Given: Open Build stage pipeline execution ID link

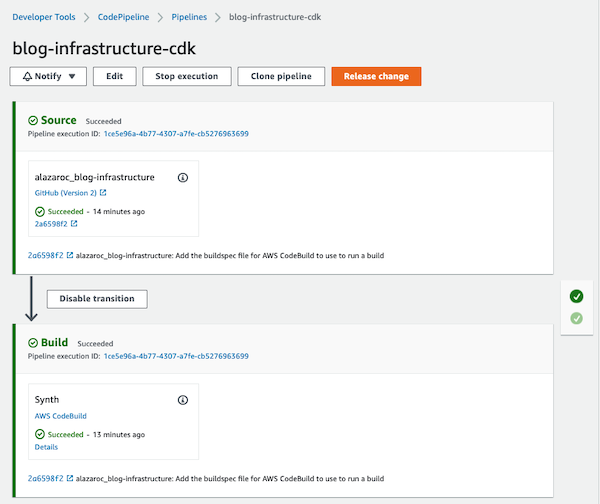Looking at the screenshot, I should coord(176,356).
